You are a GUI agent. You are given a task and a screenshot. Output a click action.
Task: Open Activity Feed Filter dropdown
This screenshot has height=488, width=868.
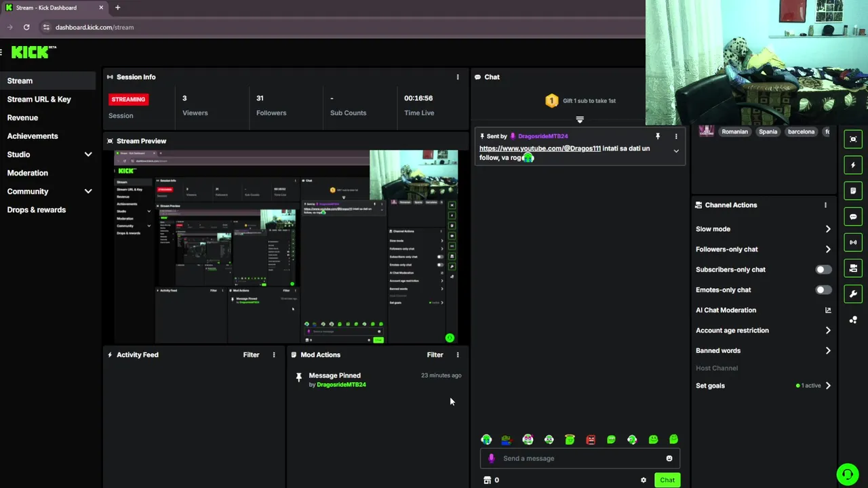pyautogui.click(x=251, y=354)
